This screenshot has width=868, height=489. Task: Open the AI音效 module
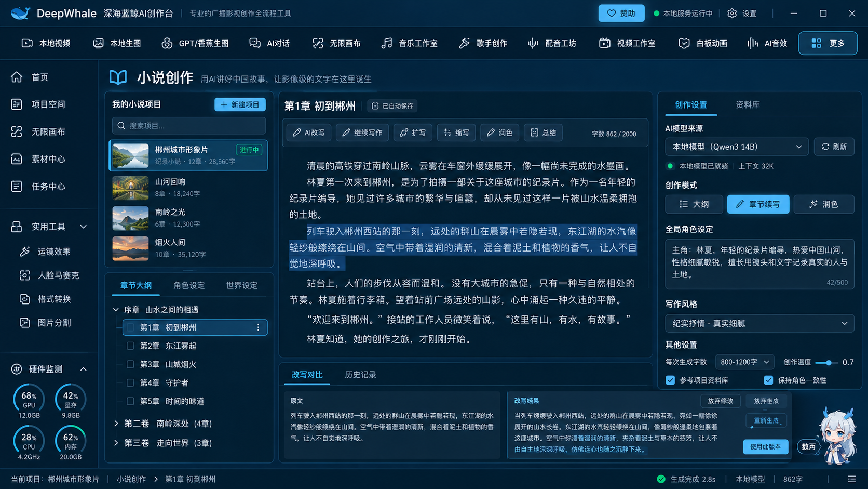767,43
